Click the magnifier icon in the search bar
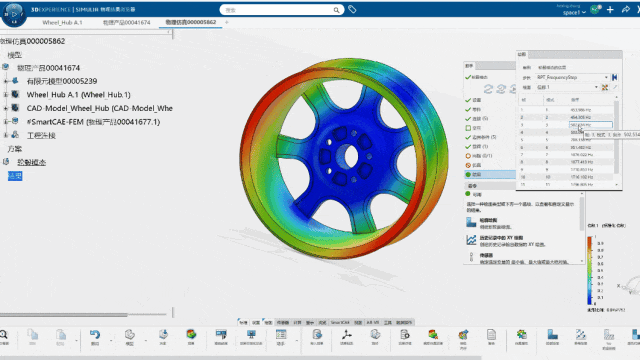640x360 pixels. (x=336, y=10)
